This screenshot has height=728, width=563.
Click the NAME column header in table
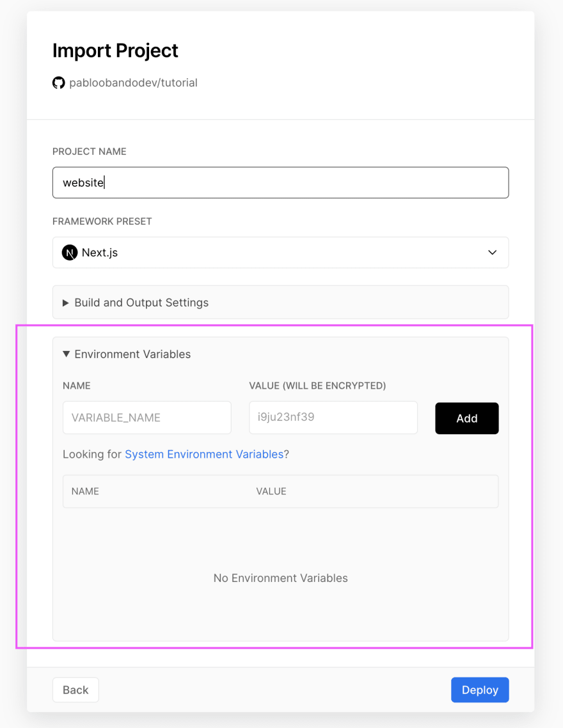[85, 491]
